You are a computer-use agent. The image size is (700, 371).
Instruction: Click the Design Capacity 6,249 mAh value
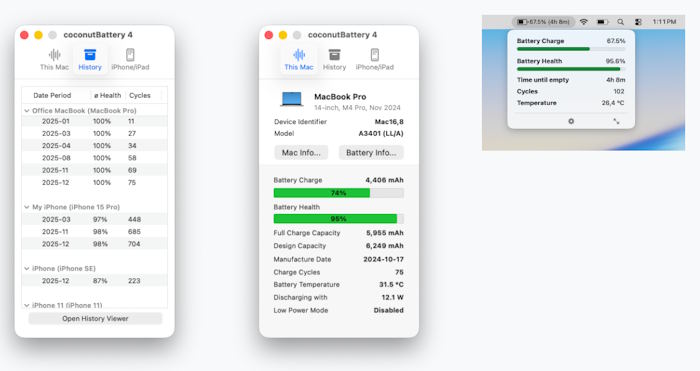point(385,246)
